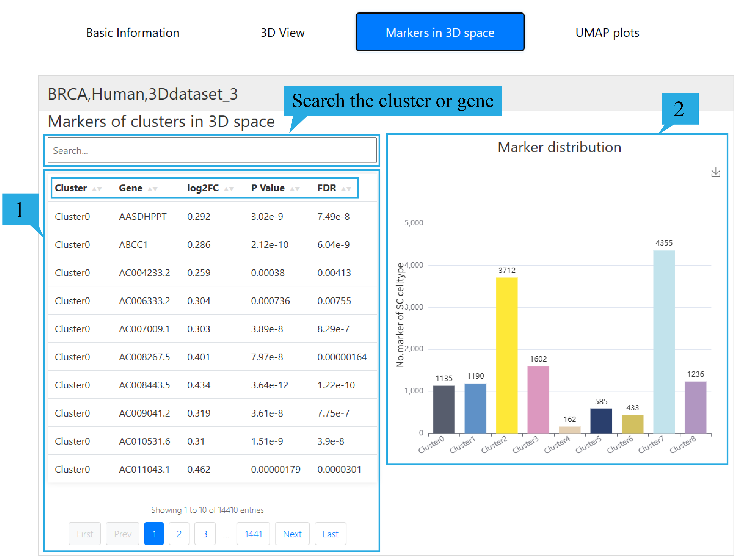Sort table by Gene column arrows
Screen dimensions: 741x560
[152, 189]
